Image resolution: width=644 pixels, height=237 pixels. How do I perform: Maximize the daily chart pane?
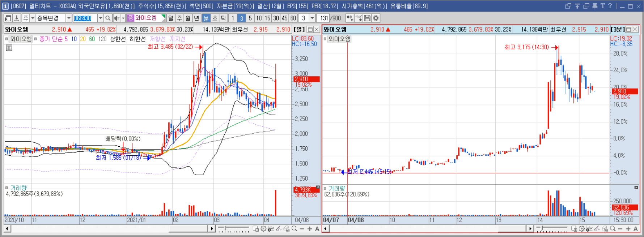point(310,30)
